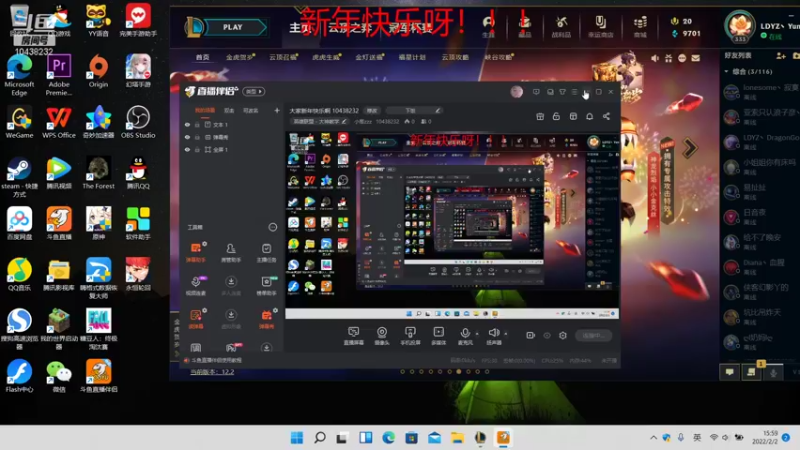Show hidden system tray icons chevron
This screenshot has height=450, width=800.
coord(653,437)
